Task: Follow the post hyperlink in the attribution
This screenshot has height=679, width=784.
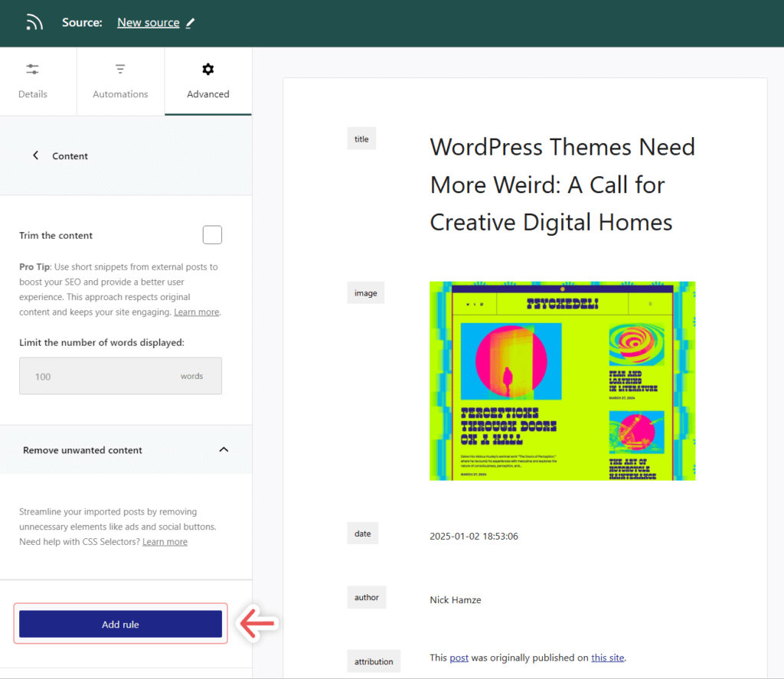Action: point(459,657)
